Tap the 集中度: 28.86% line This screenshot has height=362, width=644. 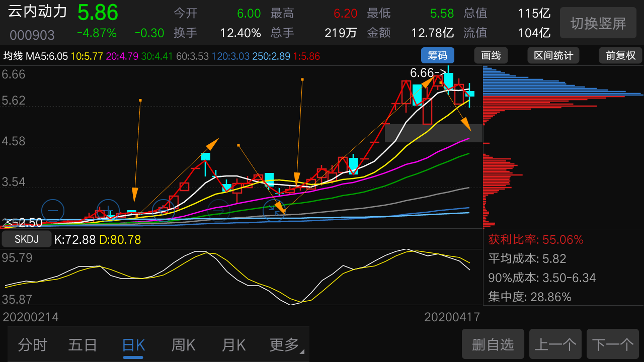[x=530, y=297]
